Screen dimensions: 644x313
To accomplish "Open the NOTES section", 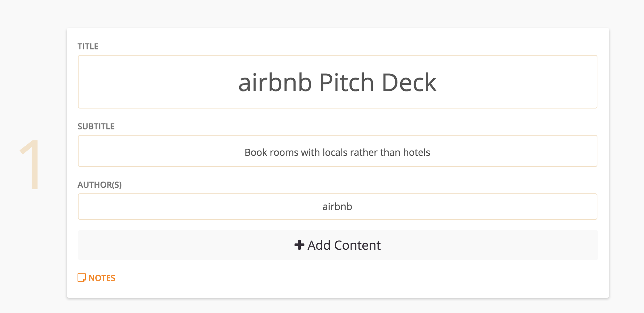I will [x=96, y=278].
